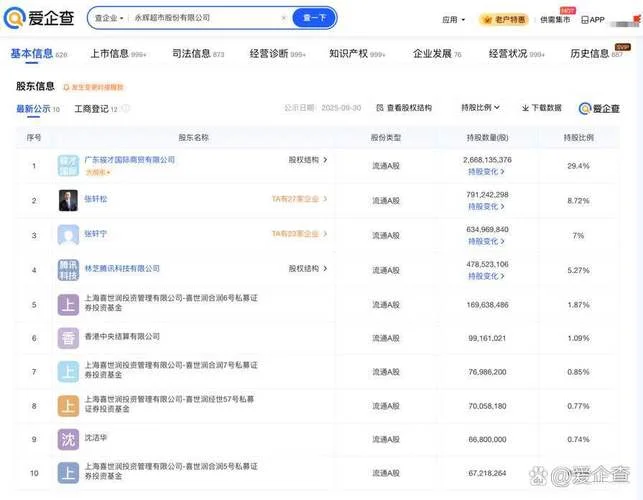The image size is (643, 500).
Task: Click the light blue 上 icon for 喜世润合润7号
Action: (x=68, y=372)
